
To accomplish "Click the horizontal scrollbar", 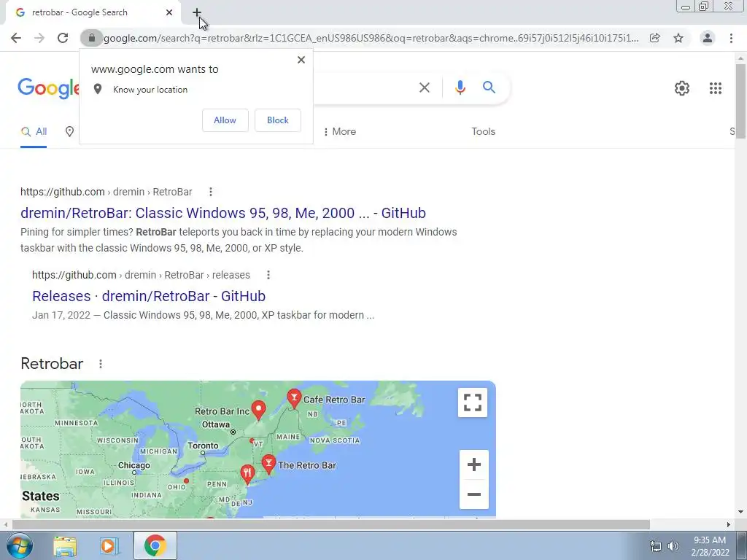I will tap(330, 524).
